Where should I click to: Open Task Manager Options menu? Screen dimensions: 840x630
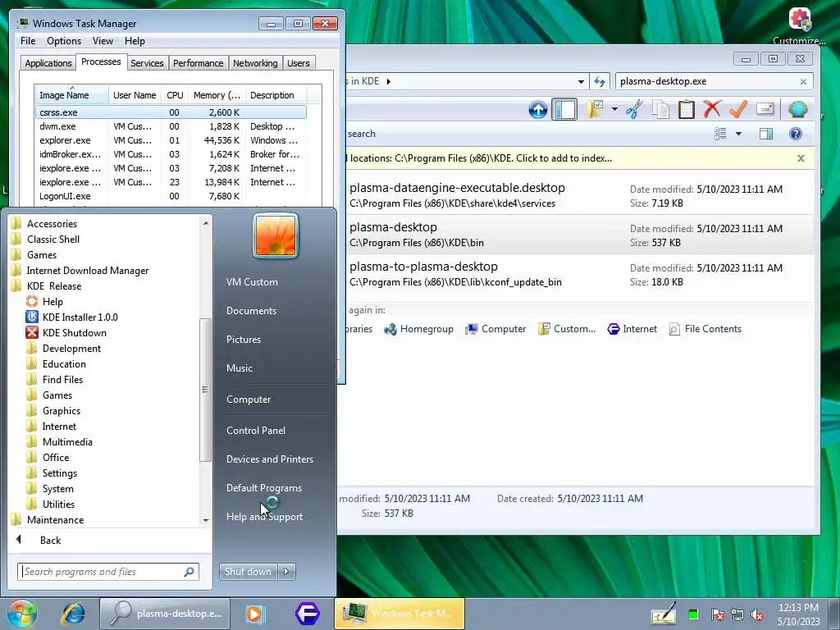pyautogui.click(x=64, y=41)
